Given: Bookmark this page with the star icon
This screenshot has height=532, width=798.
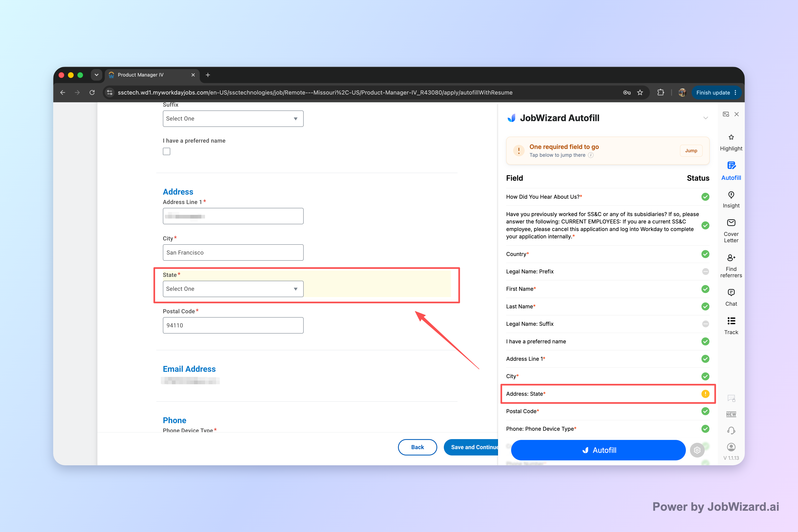Looking at the screenshot, I should pyautogui.click(x=640, y=93).
